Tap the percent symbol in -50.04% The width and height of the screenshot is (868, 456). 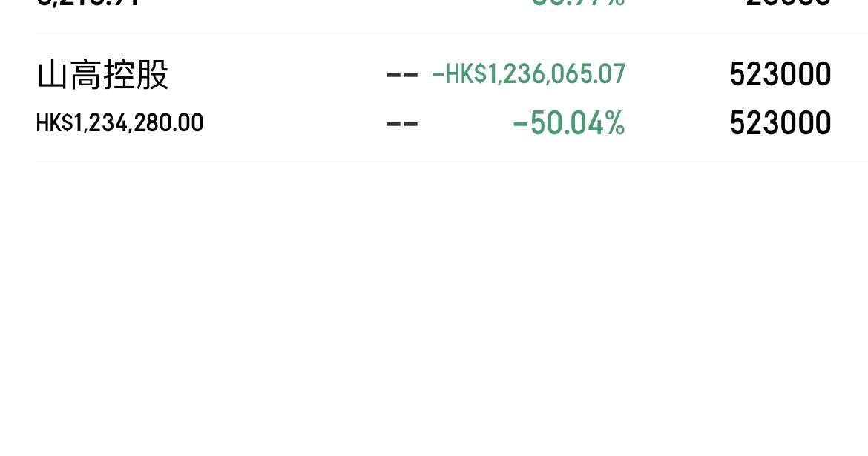pyautogui.click(x=615, y=123)
